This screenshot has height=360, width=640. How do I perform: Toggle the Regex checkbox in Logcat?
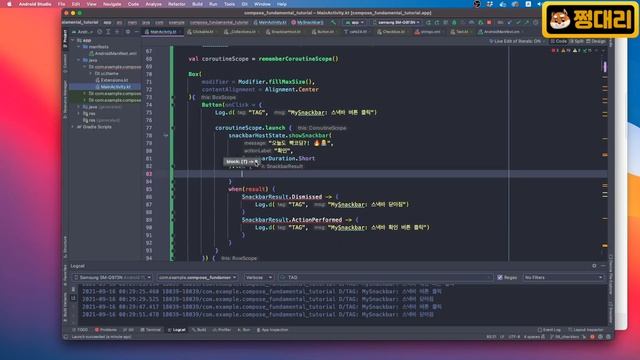[x=500, y=277]
